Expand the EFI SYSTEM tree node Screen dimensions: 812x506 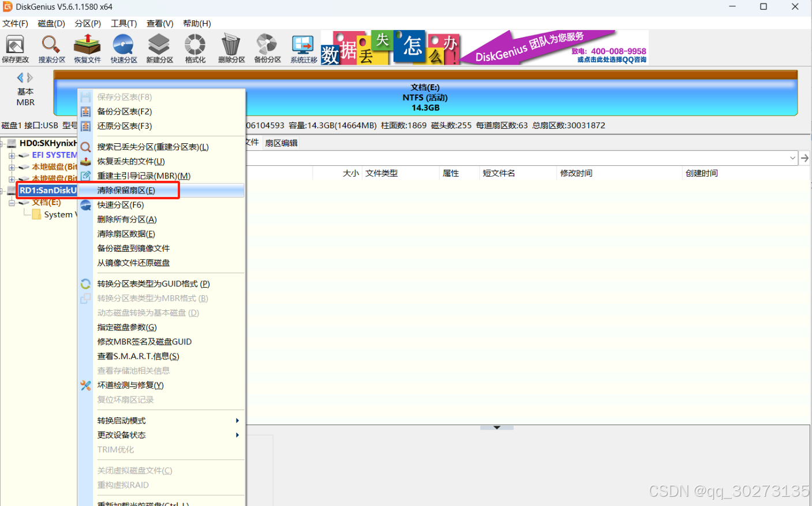point(12,155)
